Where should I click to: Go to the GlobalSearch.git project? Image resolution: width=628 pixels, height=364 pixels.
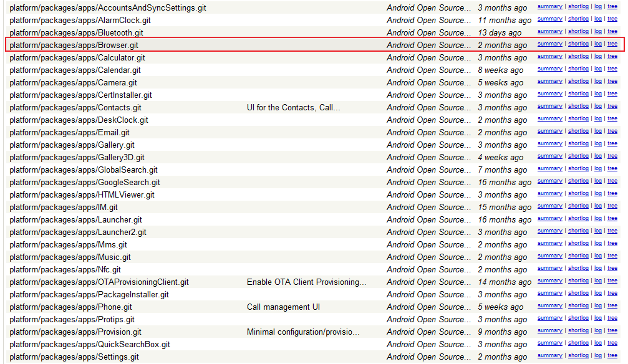84,170
